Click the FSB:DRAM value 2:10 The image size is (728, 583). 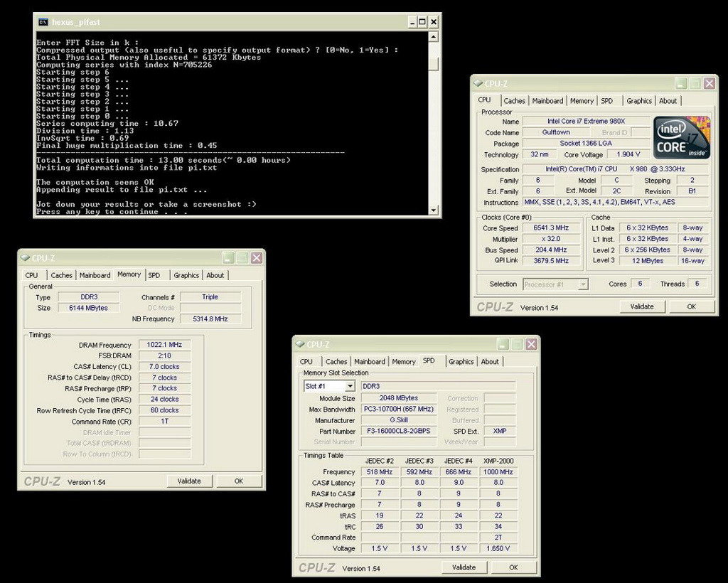164,355
